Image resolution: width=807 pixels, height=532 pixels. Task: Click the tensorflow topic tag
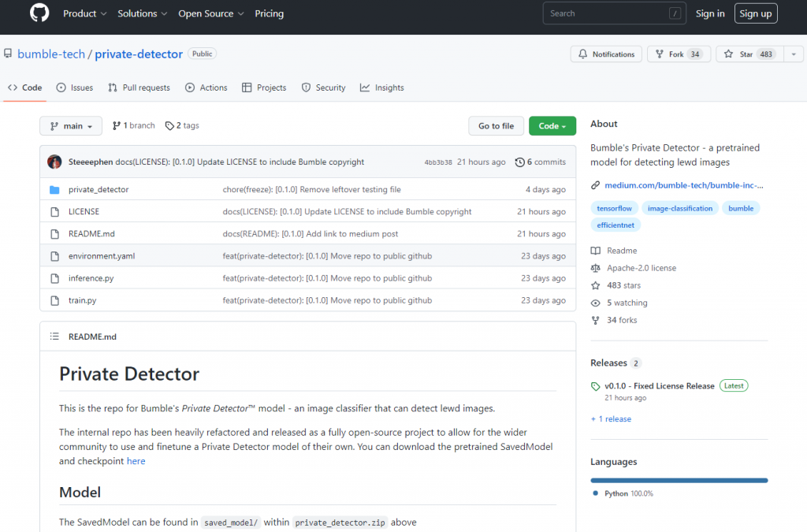click(615, 208)
